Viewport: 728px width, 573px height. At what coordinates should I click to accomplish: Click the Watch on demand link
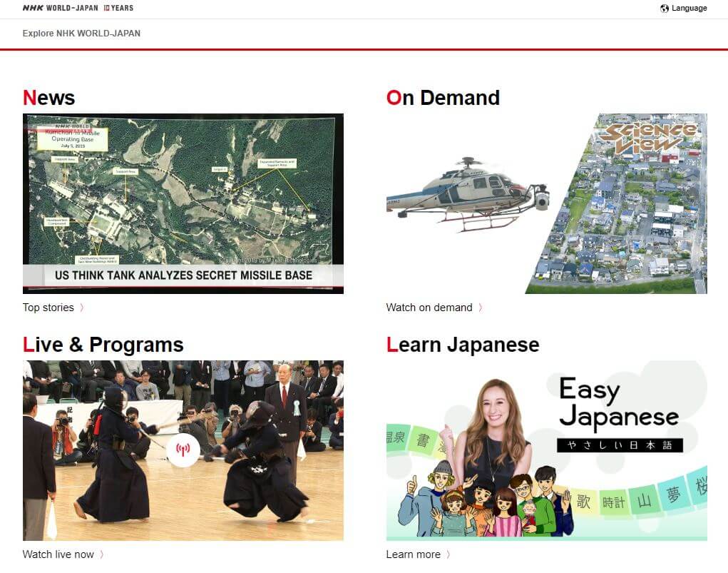point(429,308)
